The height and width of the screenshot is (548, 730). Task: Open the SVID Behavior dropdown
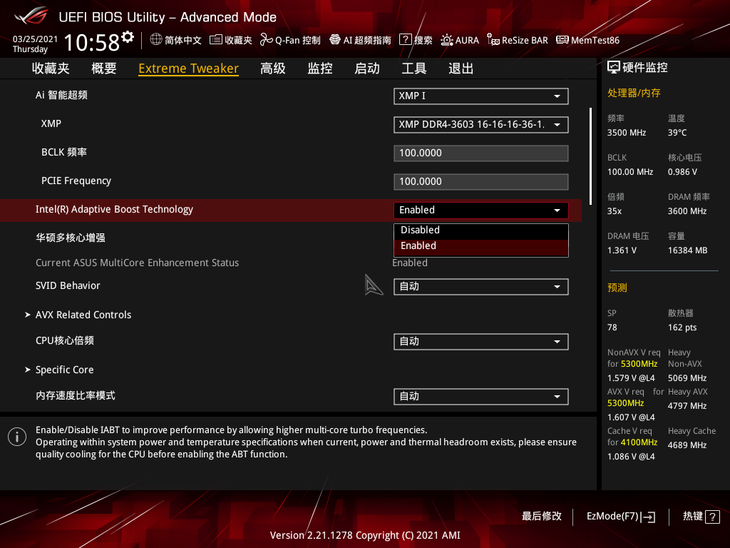coord(480,287)
